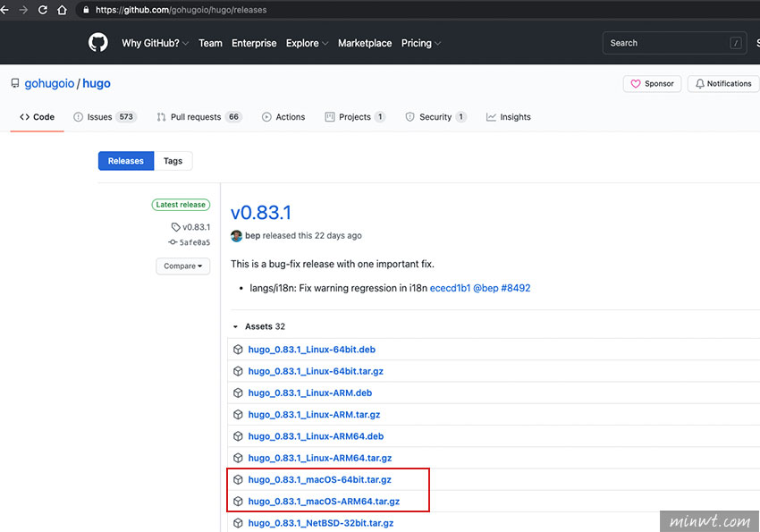The image size is (760, 532).
Task: Open issue link #8492
Action: (516, 288)
